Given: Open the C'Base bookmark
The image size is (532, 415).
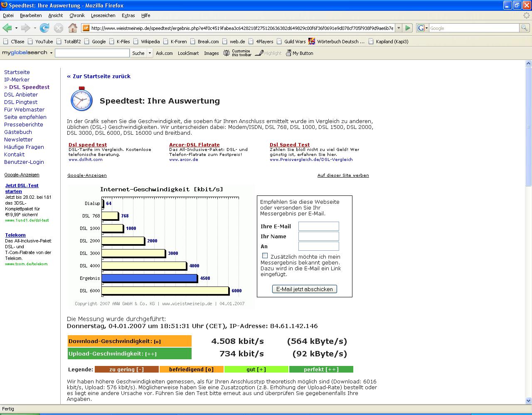Looking at the screenshot, I should [14, 42].
